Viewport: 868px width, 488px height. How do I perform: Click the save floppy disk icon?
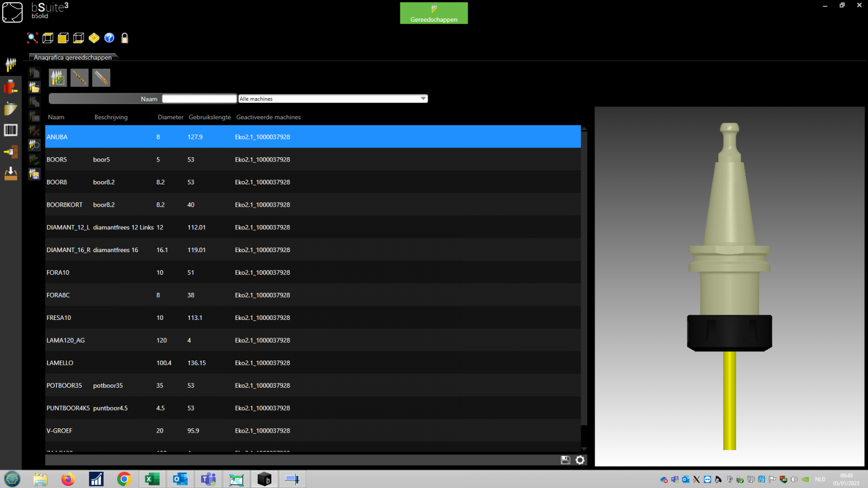click(x=565, y=460)
